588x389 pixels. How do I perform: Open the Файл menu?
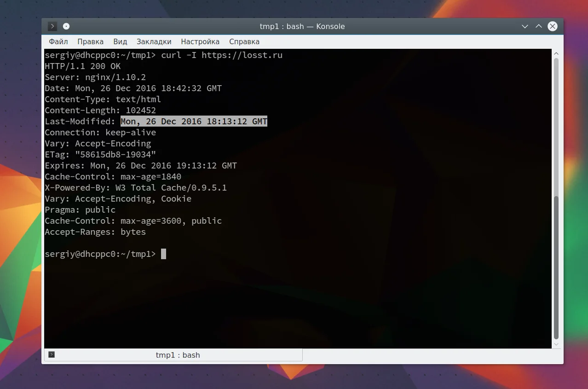pyautogui.click(x=58, y=41)
